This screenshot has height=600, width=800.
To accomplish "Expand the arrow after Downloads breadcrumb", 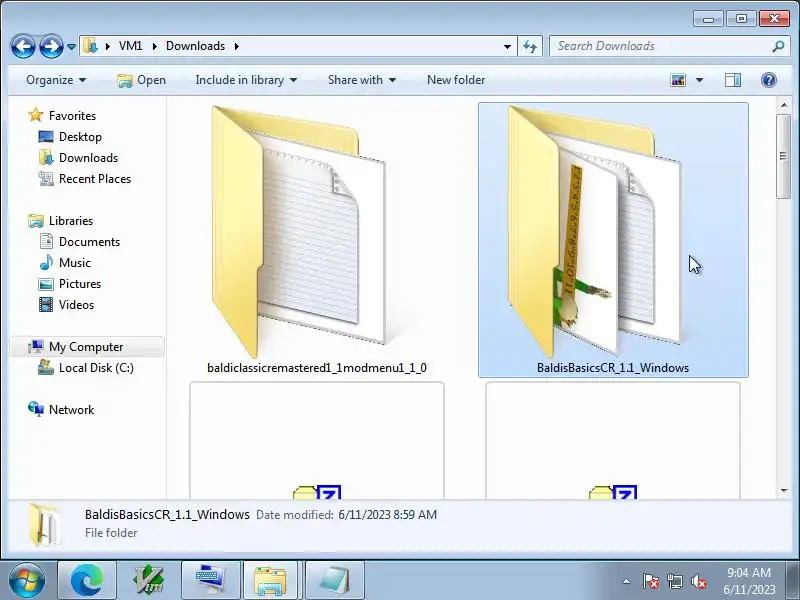I will point(237,46).
